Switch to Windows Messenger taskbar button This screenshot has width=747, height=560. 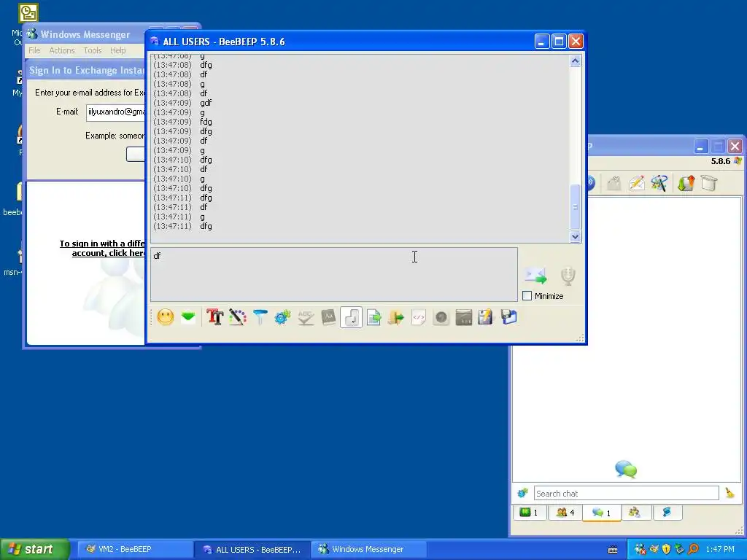[x=368, y=549]
